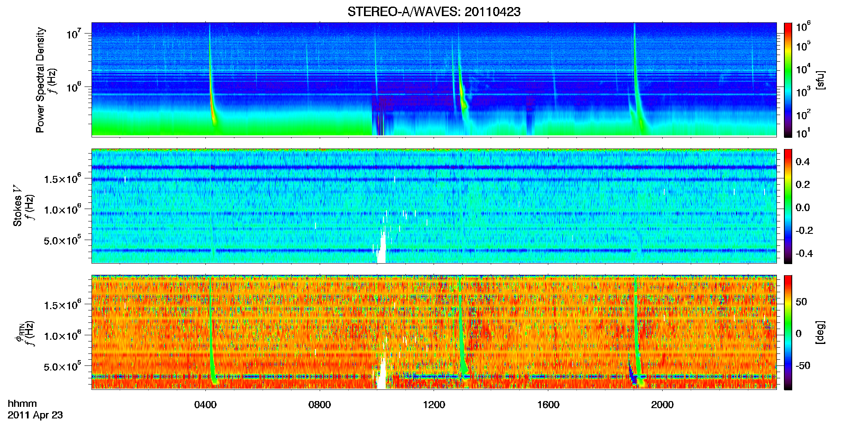Click the 1600 time tick label

[548, 404]
